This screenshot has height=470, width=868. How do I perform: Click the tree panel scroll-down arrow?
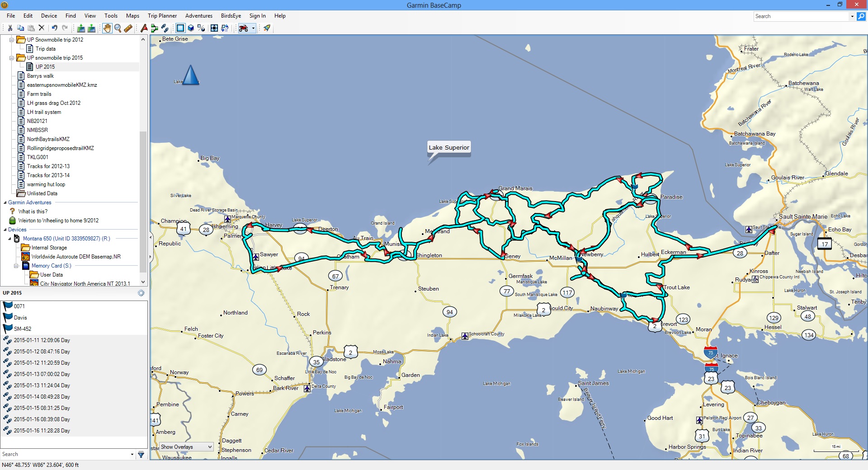coord(143,282)
